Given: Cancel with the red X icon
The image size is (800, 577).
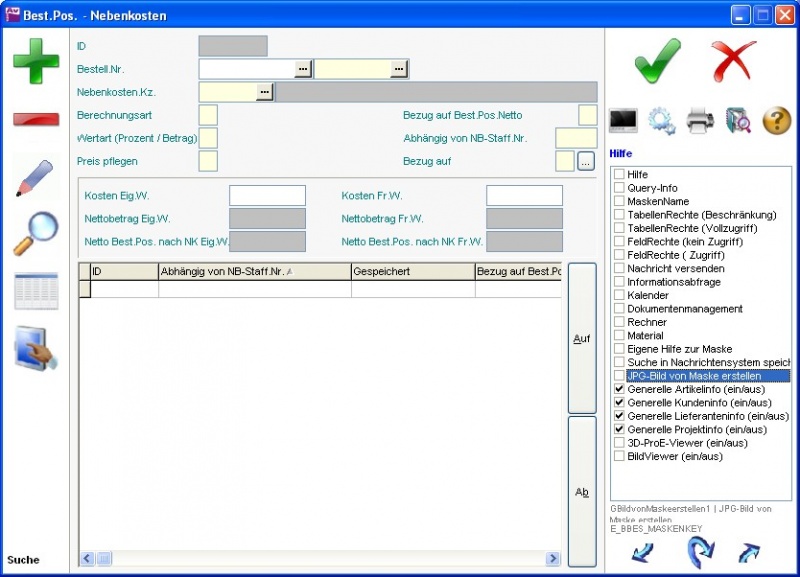Looking at the screenshot, I should (x=735, y=62).
